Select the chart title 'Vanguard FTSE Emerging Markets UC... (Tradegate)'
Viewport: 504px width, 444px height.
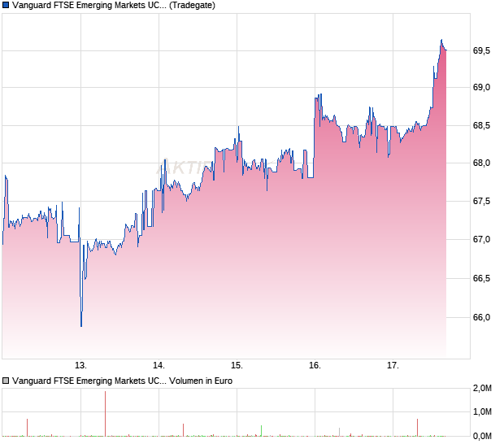114,6
